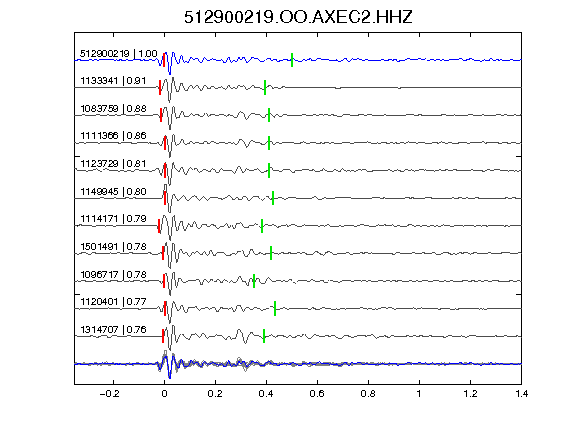This screenshot has width=576, height=432.
Task: Select the label 1123729 | 0.81
Action: (113, 164)
